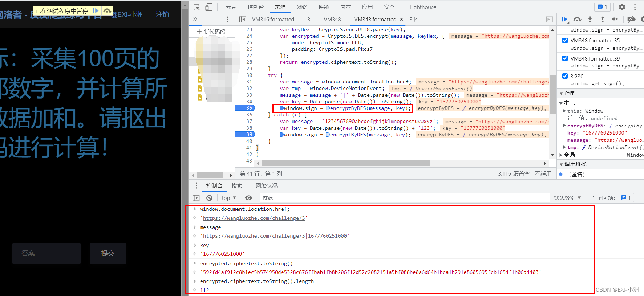Step over next function call
The image size is (644, 296).
click(x=577, y=19)
